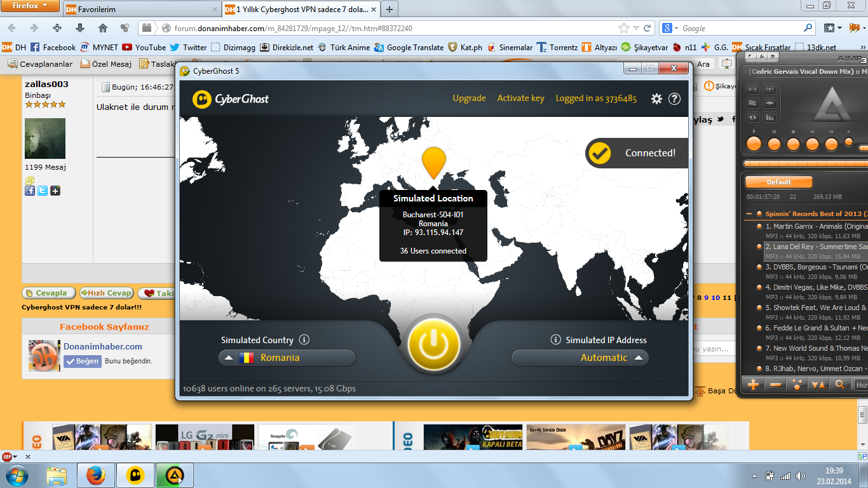Open Google Translate bookmark
Image resolution: width=868 pixels, height=488 pixels.
point(409,47)
